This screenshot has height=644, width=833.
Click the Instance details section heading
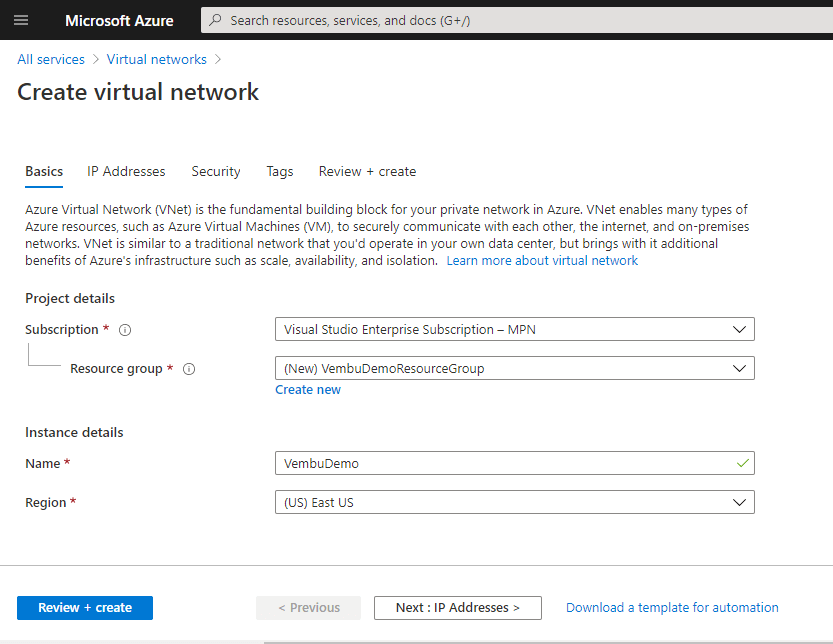(x=74, y=433)
